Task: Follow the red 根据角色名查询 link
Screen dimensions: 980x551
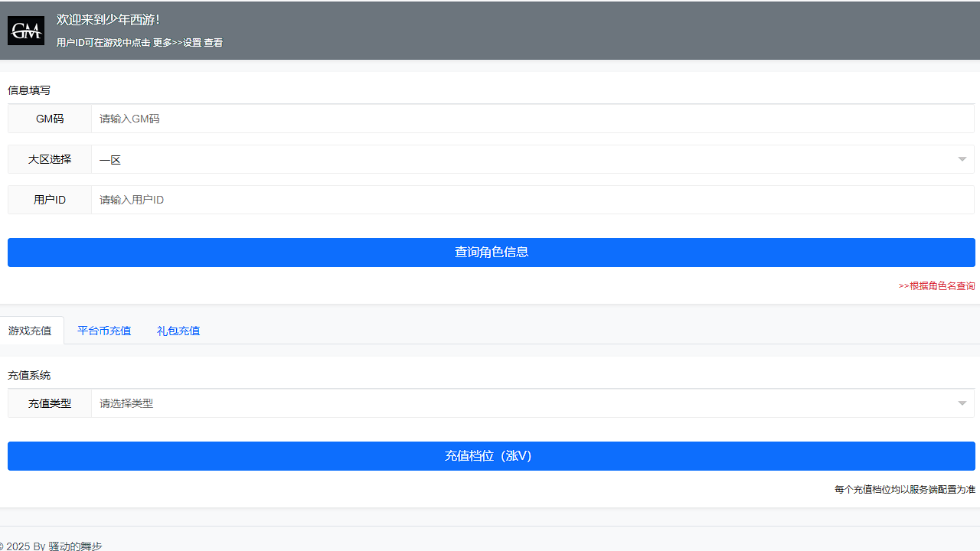Action: (x=936, y=286)
